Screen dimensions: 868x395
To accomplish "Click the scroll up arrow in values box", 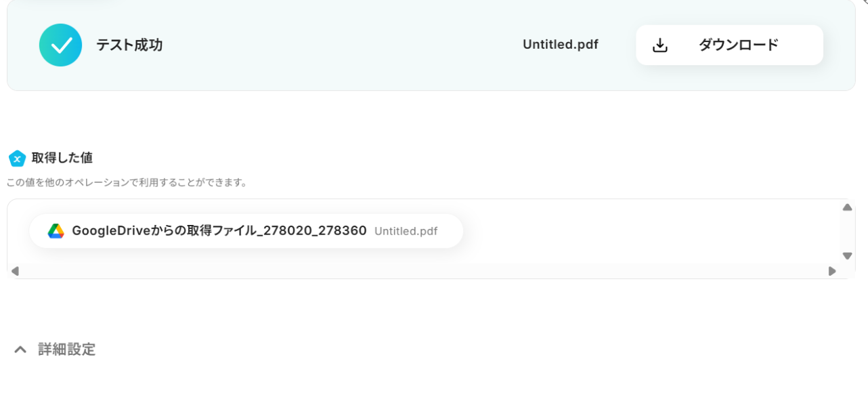I will pyautogui.click(x=847, y=207).
